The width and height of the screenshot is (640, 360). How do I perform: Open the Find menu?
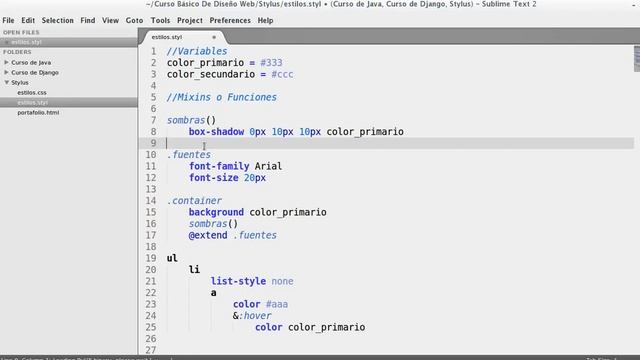[87, 20]
